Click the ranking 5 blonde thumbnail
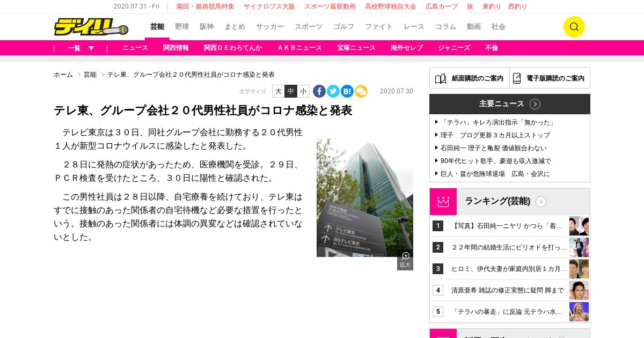 tap(579, 312)
